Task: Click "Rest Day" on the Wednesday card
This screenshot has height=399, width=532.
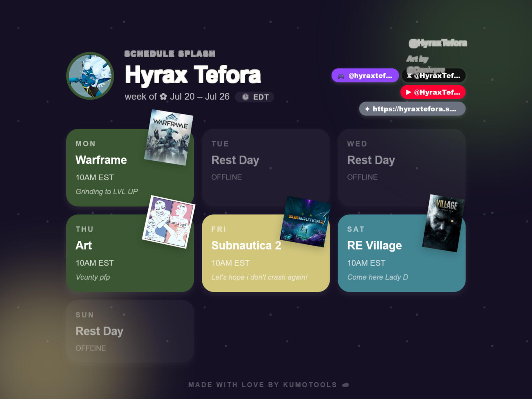Action: 371,160
